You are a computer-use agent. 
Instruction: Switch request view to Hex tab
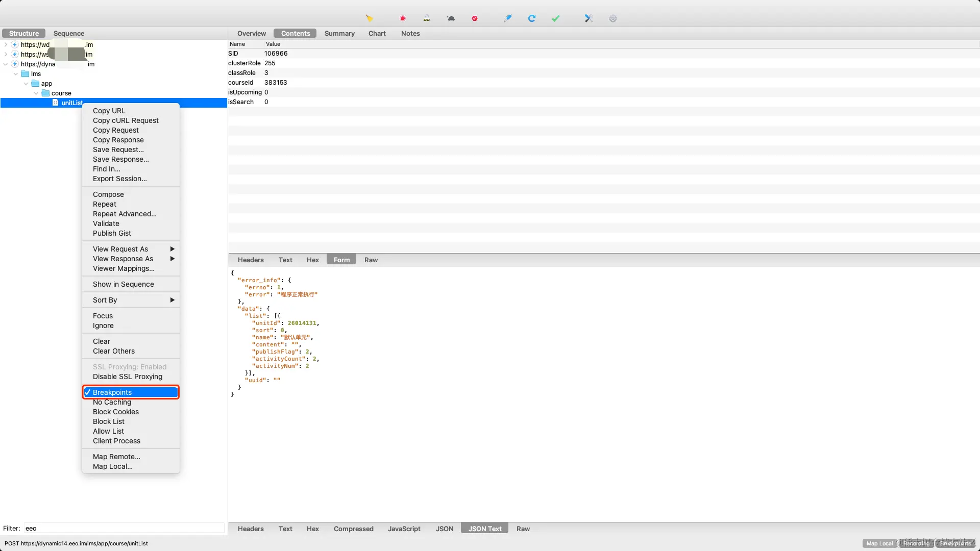tap(313, 260)
